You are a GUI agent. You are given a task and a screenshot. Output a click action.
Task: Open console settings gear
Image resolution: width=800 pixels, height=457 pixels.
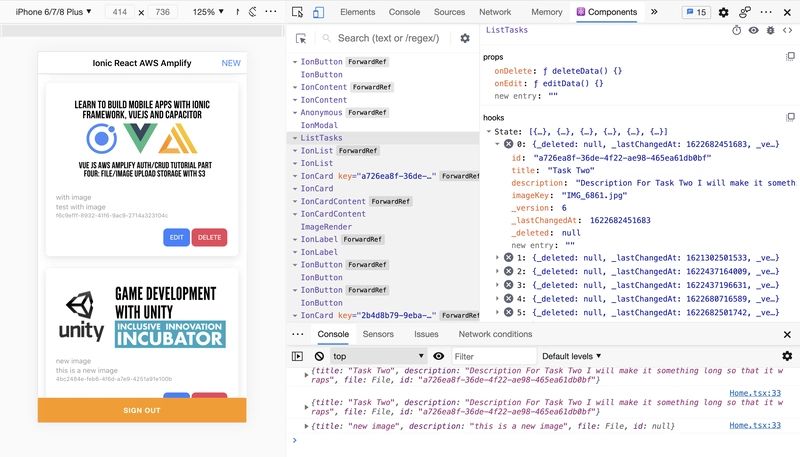[787, 356]
